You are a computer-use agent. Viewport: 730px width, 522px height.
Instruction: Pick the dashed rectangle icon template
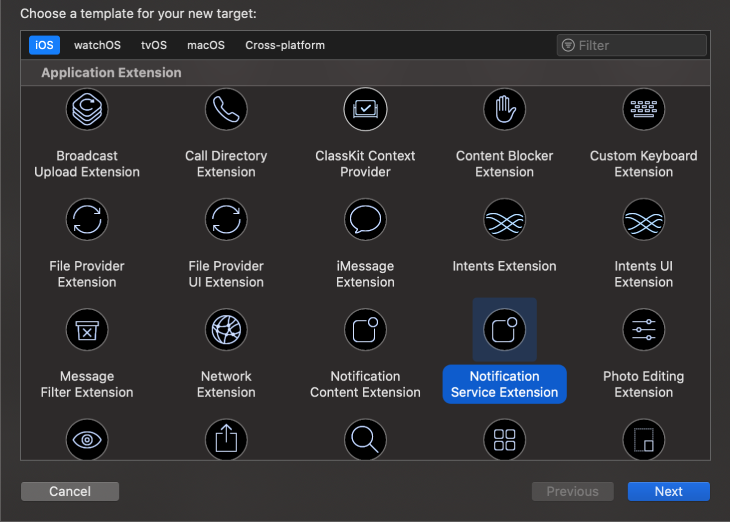coord(644,439)
